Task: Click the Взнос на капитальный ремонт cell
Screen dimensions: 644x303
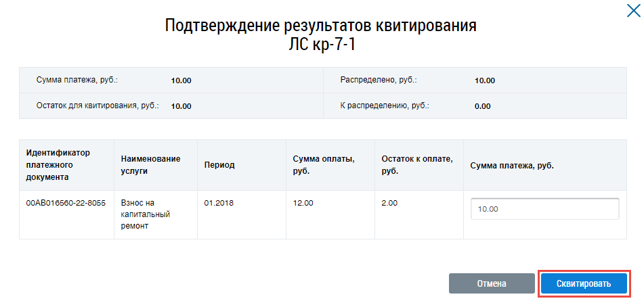Action: click(x=145, y=214)
